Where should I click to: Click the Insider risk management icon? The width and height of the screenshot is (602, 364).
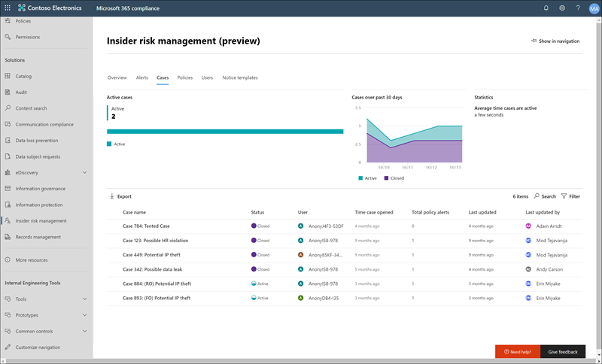[8, 220]
